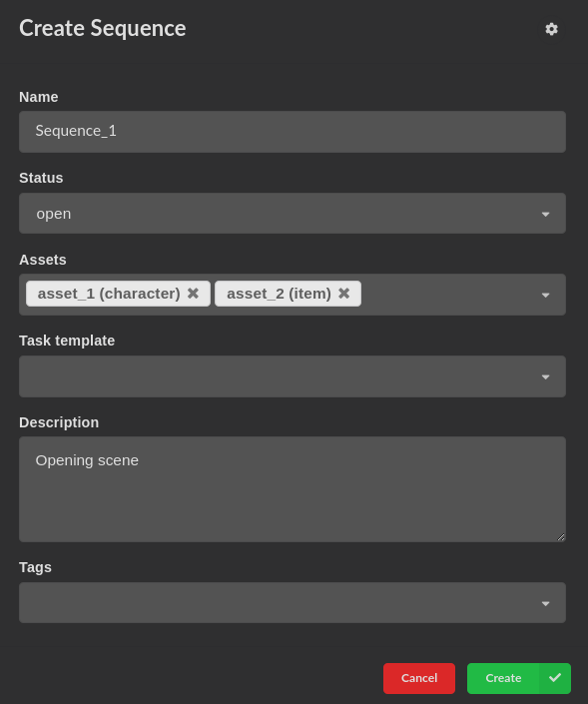Screen dimensions: 588x704
Task: Click the Assets label
Action: point(43,260)
